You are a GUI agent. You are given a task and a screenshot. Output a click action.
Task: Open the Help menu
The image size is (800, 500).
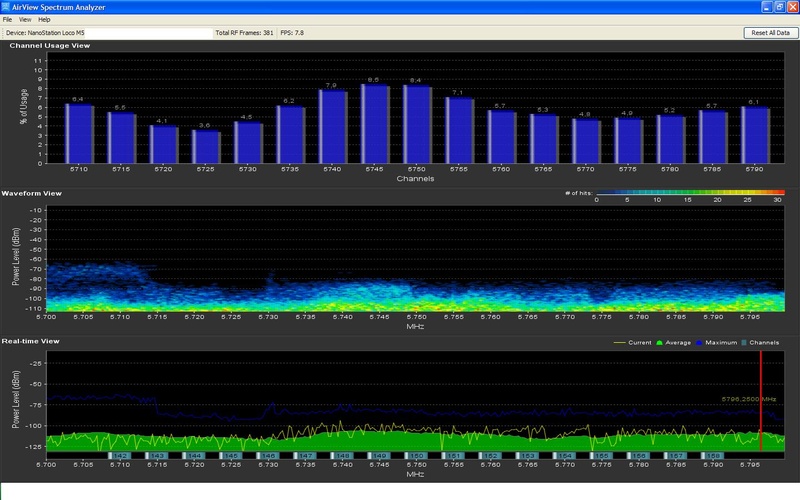(44, 19)
